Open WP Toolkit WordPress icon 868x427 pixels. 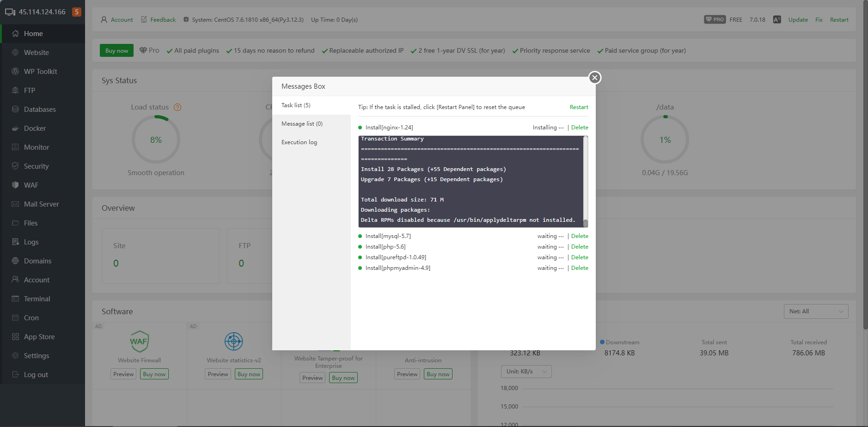pyautogui.click(x=15, y=71)
